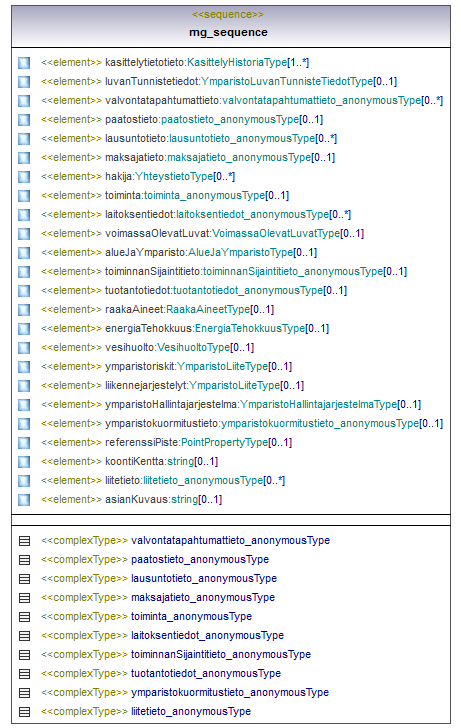Select the element icon next to raakaAineet
461x728 pixels.
[24, 310]
